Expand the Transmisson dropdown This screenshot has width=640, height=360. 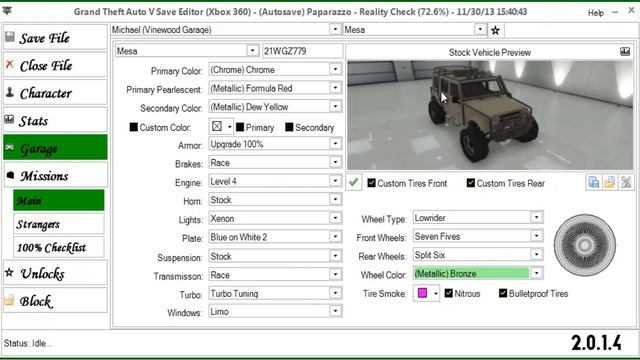coord(335,275)
